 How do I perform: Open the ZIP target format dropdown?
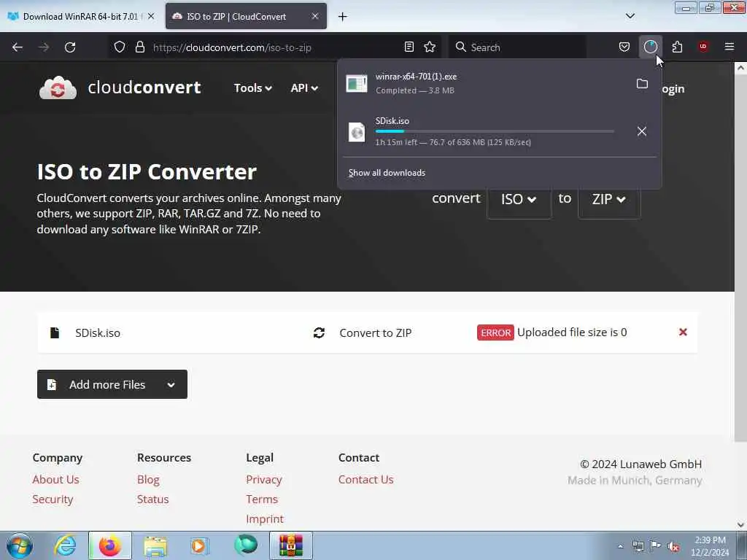[609, 199]
